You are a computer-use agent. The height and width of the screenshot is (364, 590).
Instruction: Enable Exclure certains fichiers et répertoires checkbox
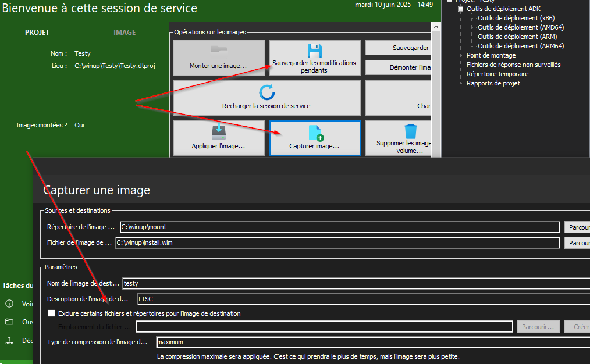(52, 313)
